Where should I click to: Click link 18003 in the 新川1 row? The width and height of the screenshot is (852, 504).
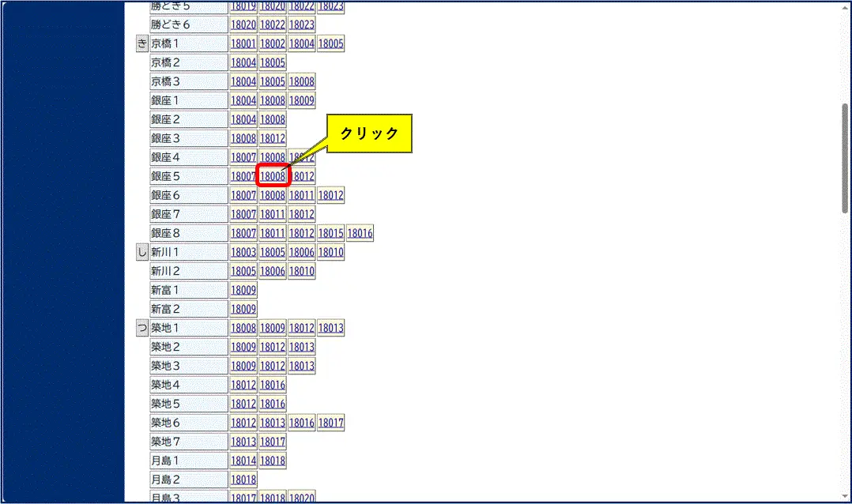243,252
